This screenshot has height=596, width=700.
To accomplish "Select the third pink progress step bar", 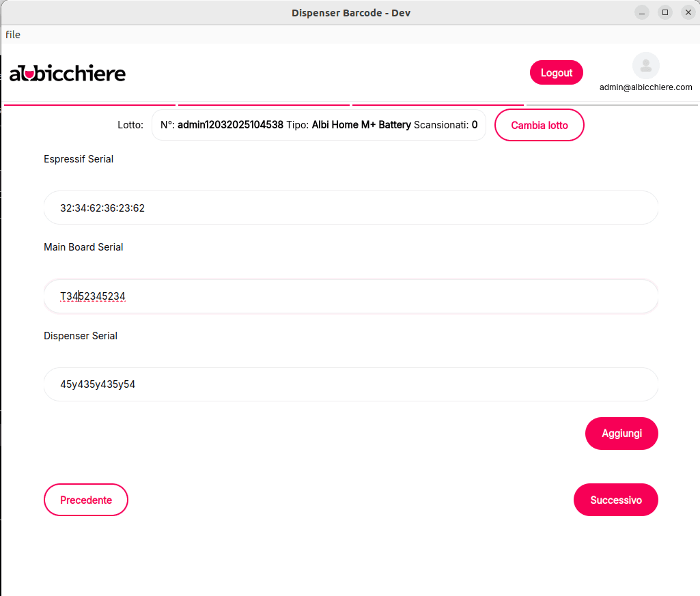I will pos(438,105).
